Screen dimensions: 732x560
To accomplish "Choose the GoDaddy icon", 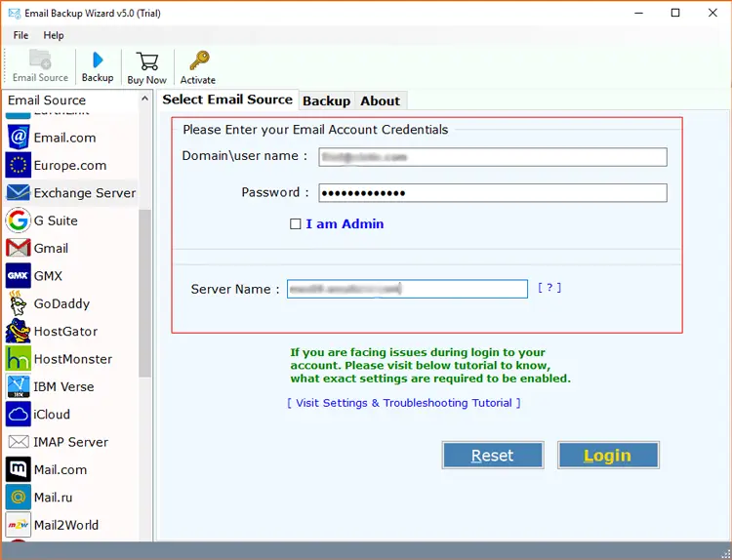I will click(x=19, y=303).
